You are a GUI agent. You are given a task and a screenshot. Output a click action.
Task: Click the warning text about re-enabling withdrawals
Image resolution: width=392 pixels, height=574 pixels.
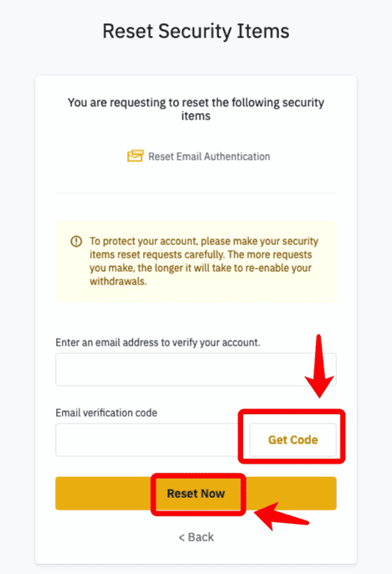point(204,261)
